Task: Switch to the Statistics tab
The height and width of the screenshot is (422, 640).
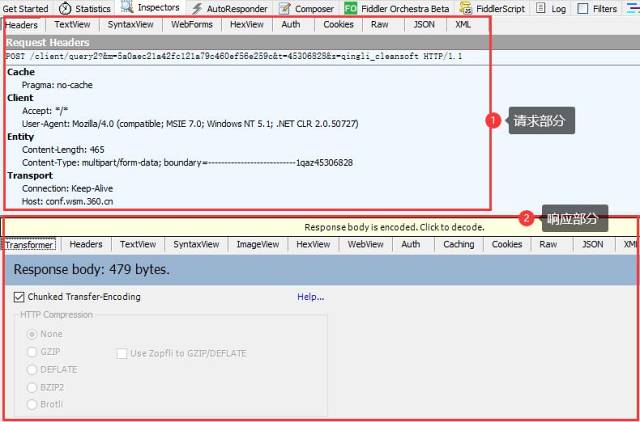Action: coord(93,9)
